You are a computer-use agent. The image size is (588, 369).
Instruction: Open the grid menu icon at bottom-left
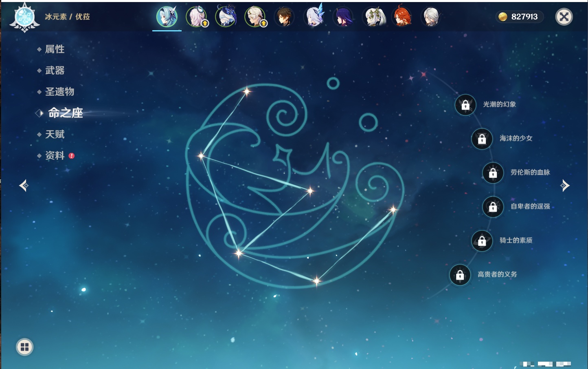24,347
